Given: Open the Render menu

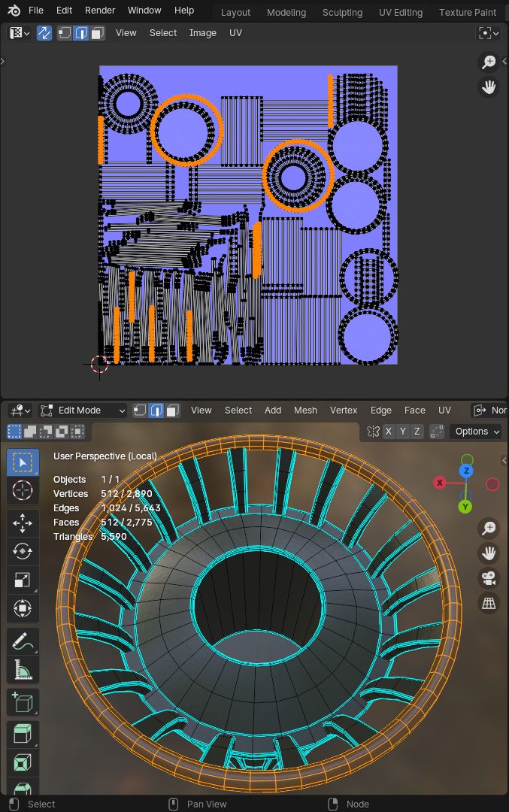Looking at the screenshot, I should (x=100, y=11).
